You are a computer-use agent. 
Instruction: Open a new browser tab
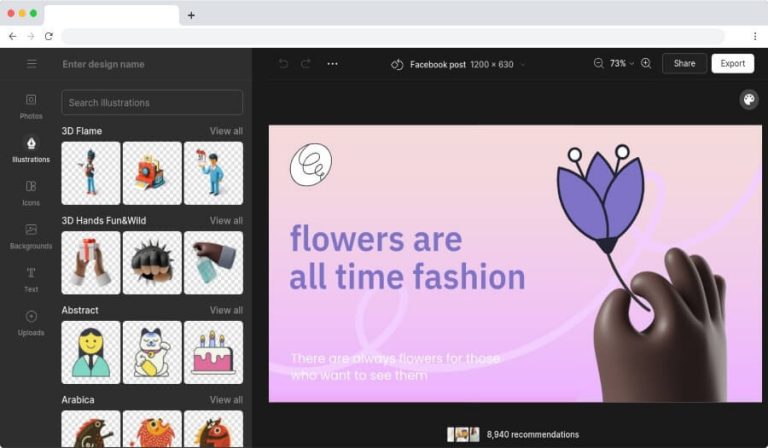point(191,15)
